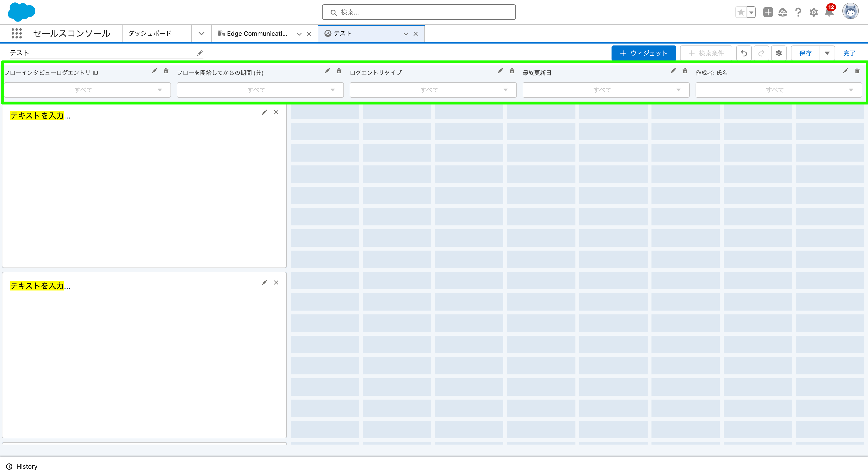Undo the last dashboard change
This screenshot has height=476, width=868.
[x=744, y=53]
